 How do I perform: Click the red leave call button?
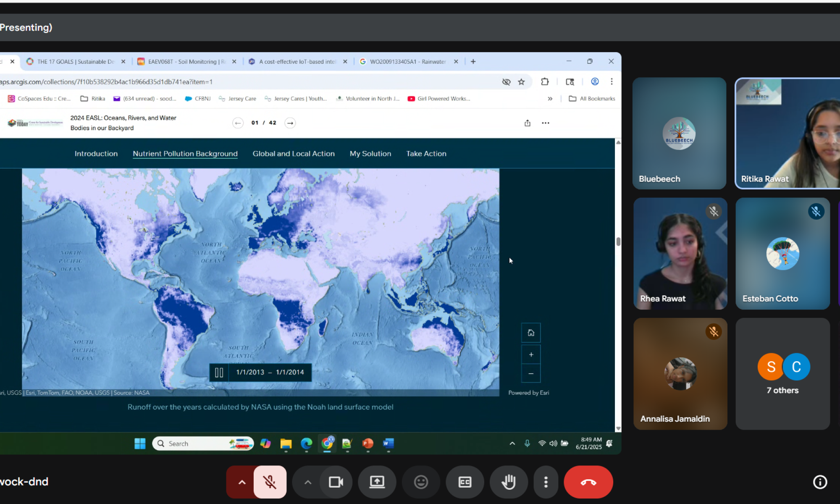coord(588,482)
